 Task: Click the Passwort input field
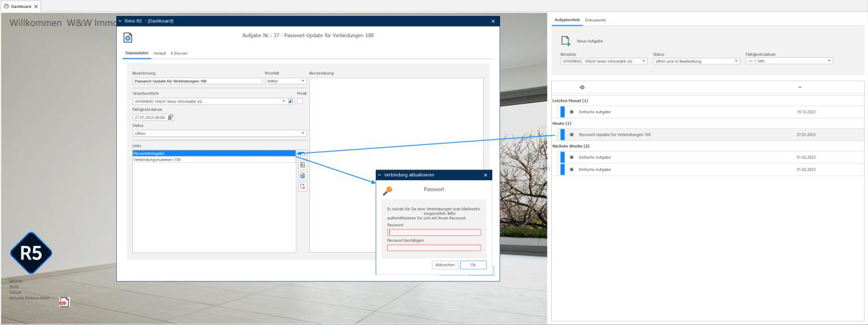[434, 233]
